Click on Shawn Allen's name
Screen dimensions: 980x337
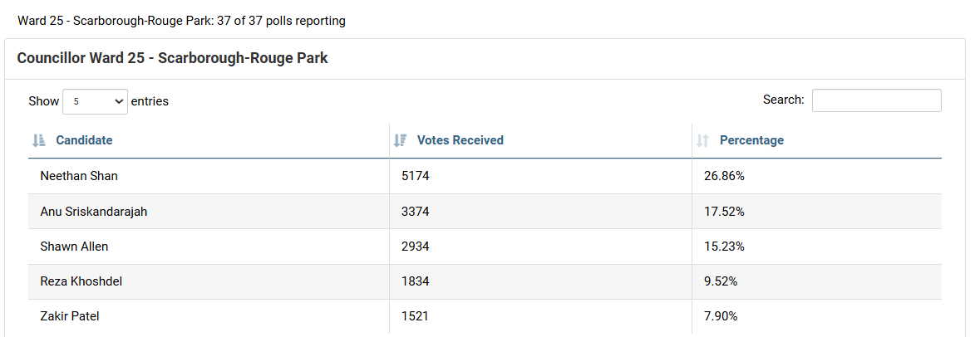tap(74, 247)
